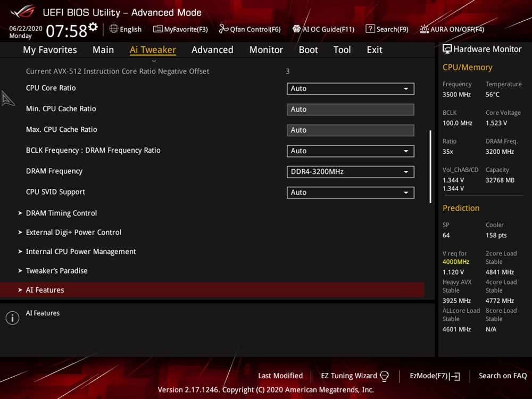Click the ALLcore Load 4601 MHz value
The image size is (532, 399).
pyautogui.click(x=456, y=329)
